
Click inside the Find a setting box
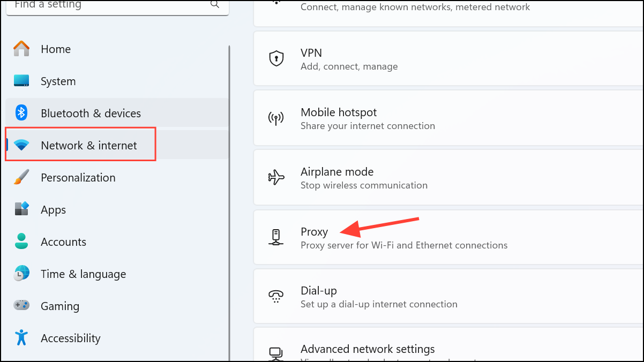pos(107,5)
